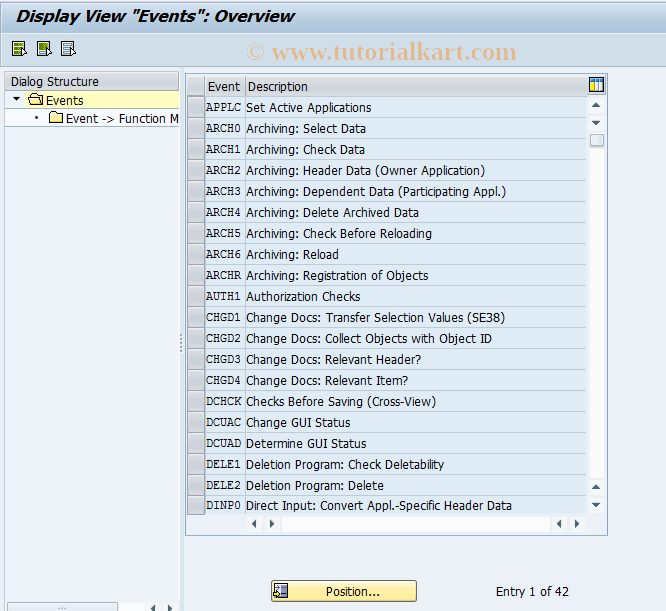Toggle row selector for AUTH1 event
The height and width of the screenshot is (611, 666).
coord(196,296)
